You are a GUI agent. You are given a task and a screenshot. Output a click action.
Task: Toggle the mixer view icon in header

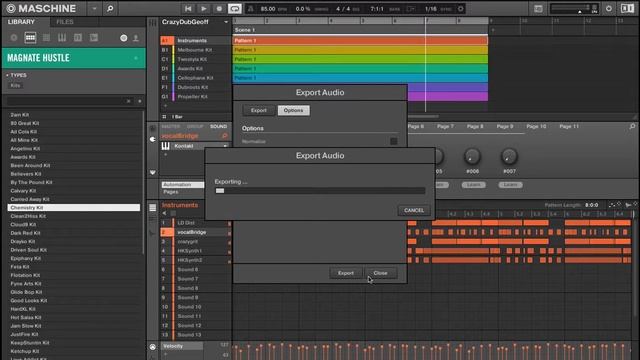pos(538,9)
